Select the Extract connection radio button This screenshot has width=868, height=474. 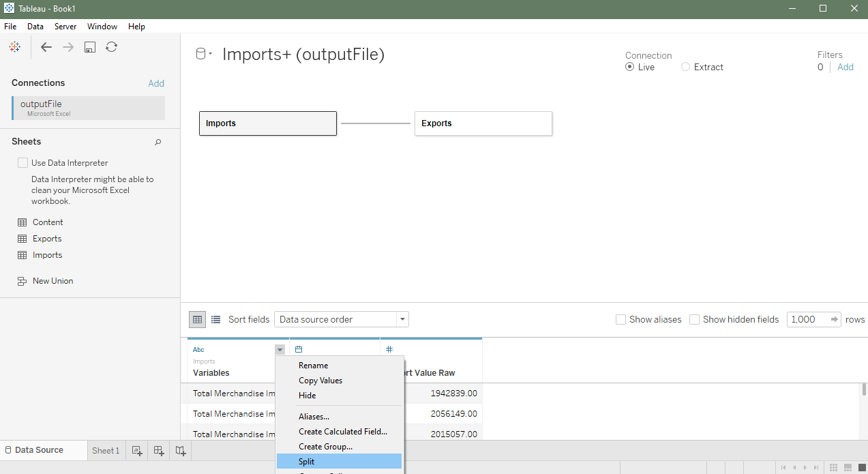pyautogui.click(x=685, y=67)
